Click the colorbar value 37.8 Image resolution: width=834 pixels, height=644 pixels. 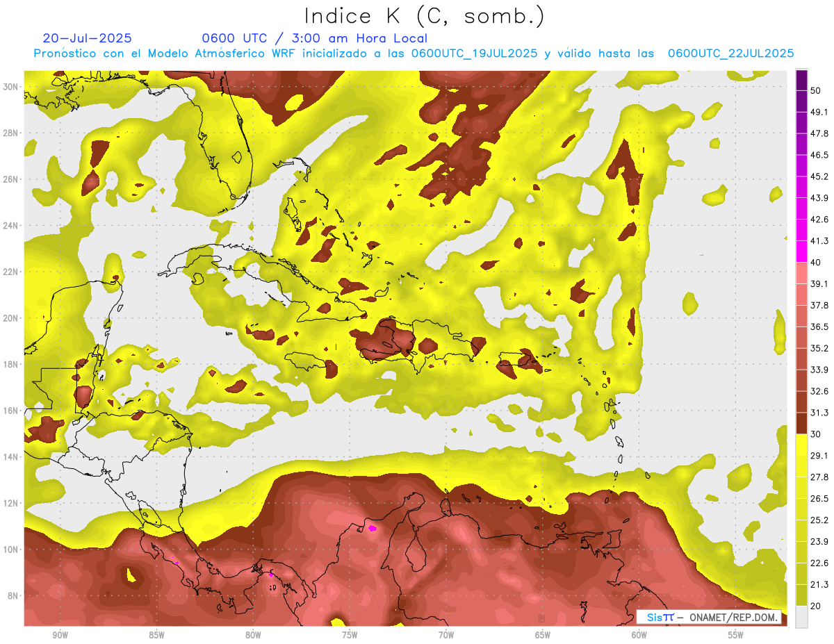pos(819,305)
